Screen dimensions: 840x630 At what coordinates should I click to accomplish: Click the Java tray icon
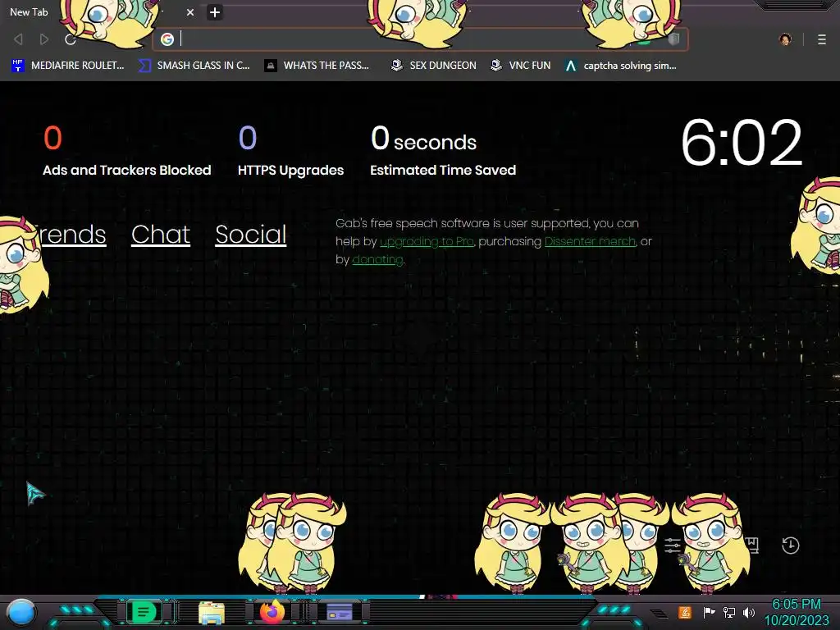point(685,612)
